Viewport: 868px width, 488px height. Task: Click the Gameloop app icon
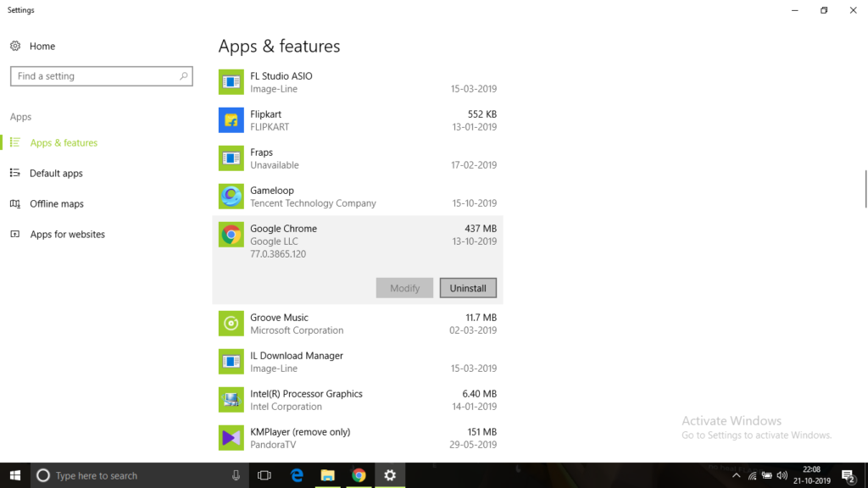coord(231,197)
